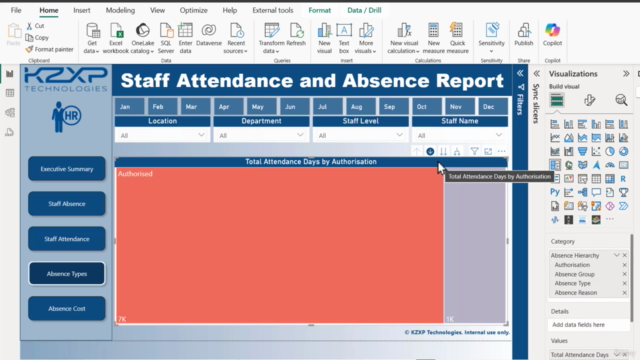Select the Gauge visualization icon

point(610,165)
